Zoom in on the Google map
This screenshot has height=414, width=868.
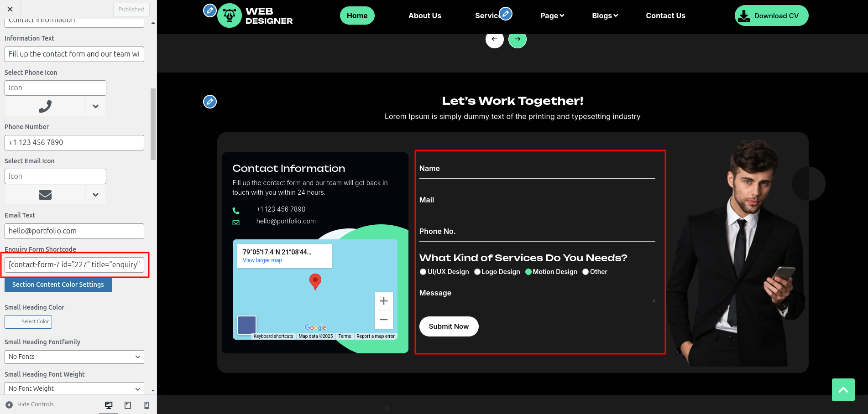[x=383, y=301]
